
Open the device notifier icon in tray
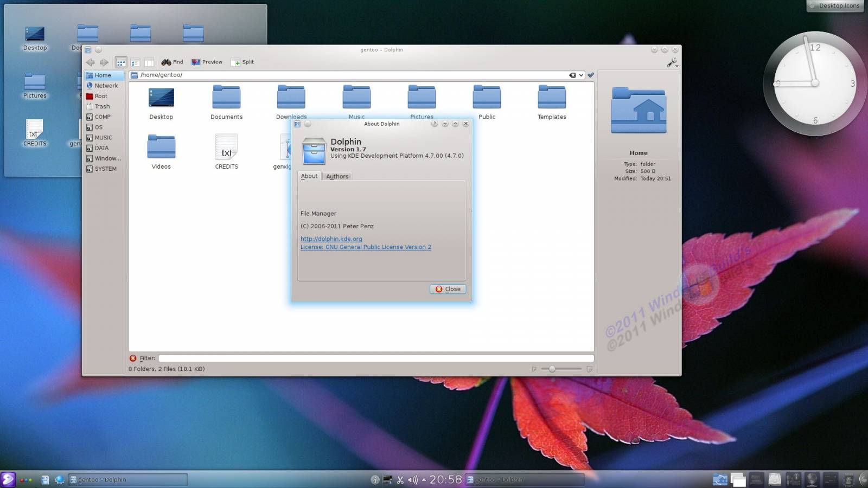(387, 480)
